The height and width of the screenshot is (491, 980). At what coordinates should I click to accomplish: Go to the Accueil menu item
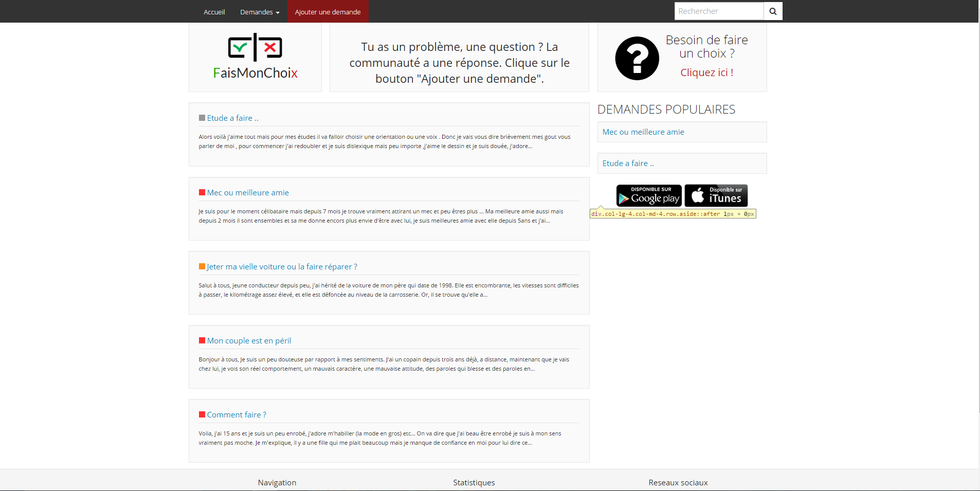[x=214, y=12]
